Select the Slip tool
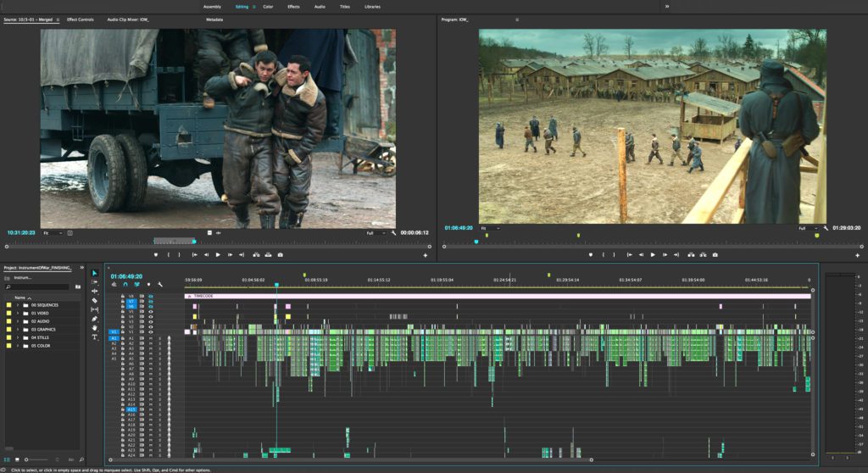This screenshot has width=868, height=473. pyautogui.click(x=95, y=309)
